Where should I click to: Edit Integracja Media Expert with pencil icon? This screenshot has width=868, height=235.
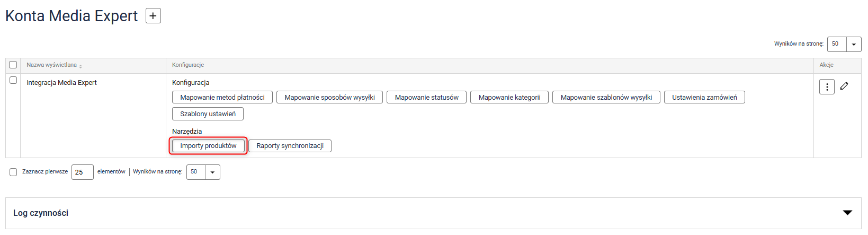point(844,86)
